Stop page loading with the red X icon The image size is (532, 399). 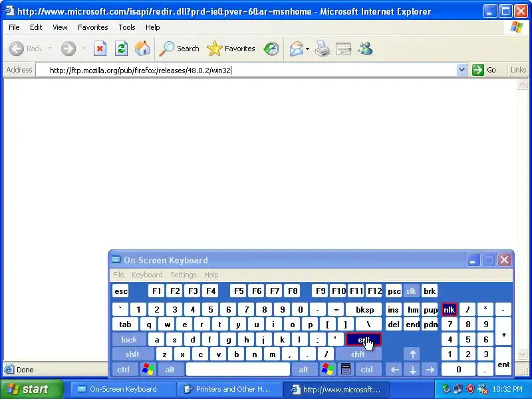[100, 49]
